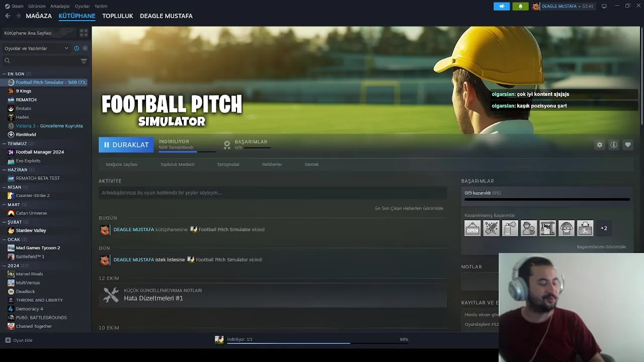The image size is (644, 362).
Task: Click Başarımlarını Görüntüle link
Action: pyautogui.click(x=601, y=247)
